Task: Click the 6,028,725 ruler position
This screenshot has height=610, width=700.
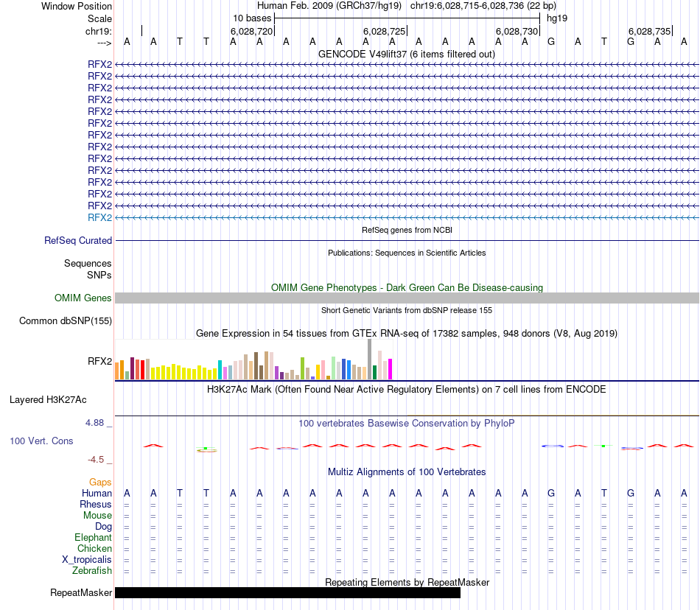Action: point(384,32)
